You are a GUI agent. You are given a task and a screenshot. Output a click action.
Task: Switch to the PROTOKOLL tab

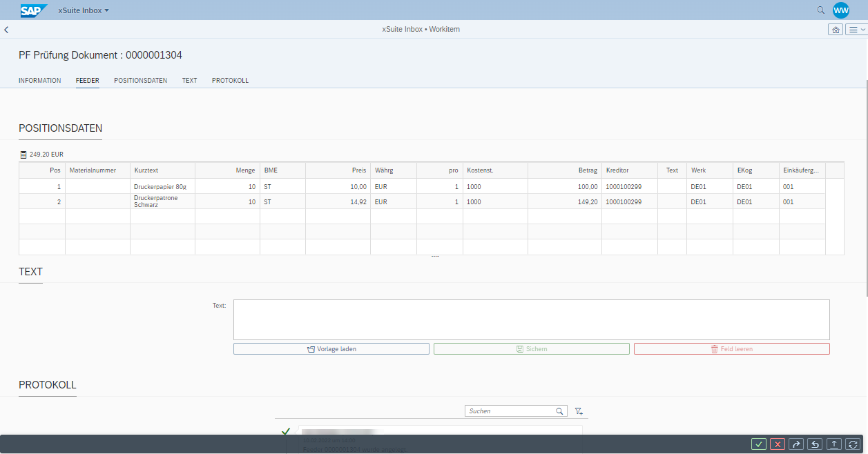coord(230,81)
